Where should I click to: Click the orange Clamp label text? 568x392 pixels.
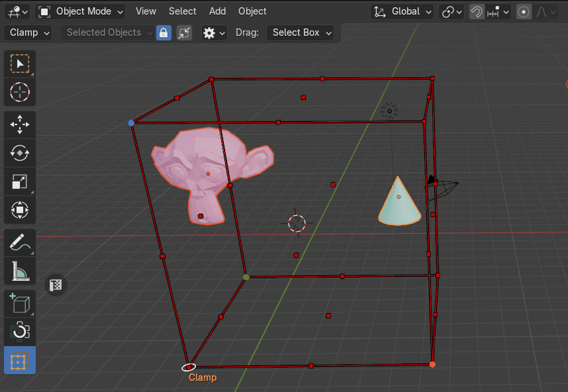coord(203,377)
